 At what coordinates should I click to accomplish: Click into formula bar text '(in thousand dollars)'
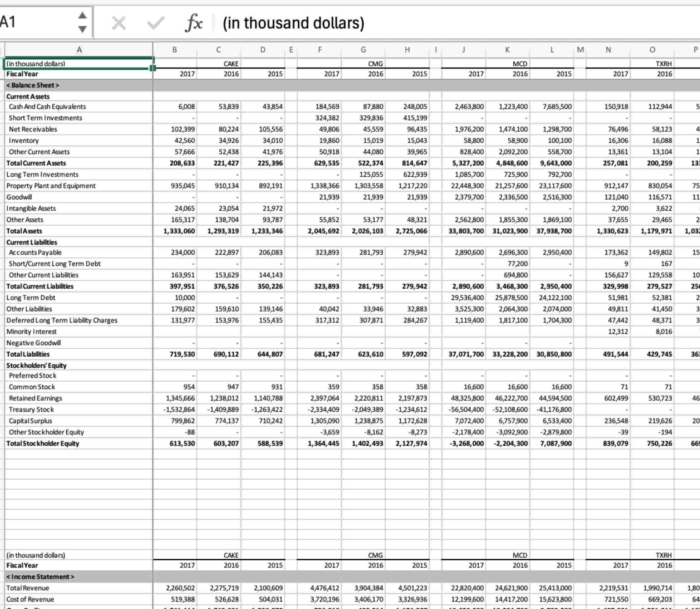(293, 23)
